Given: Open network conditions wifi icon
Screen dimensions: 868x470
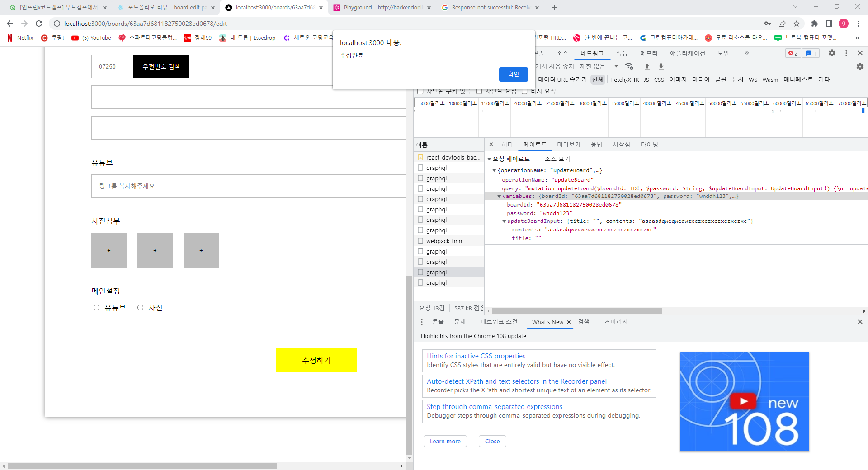Looking at the screenshot, I should (629, 66).
